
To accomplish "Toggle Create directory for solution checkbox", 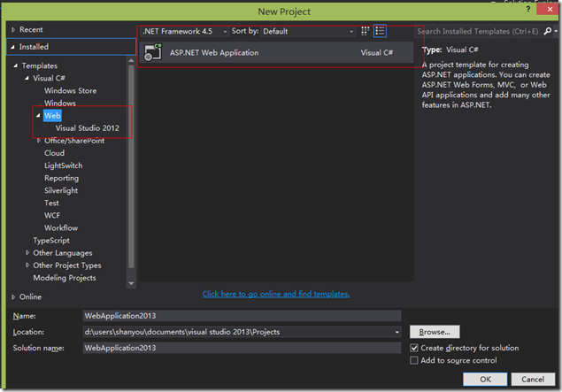I will coord(414,348).
